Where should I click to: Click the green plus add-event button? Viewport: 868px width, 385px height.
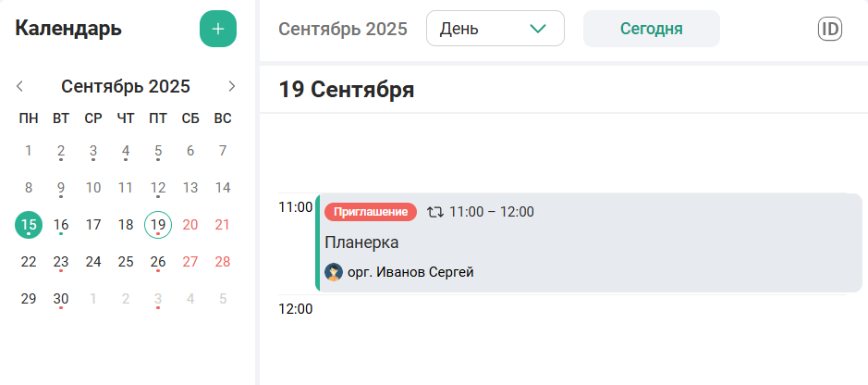click(x=218, y=29)
